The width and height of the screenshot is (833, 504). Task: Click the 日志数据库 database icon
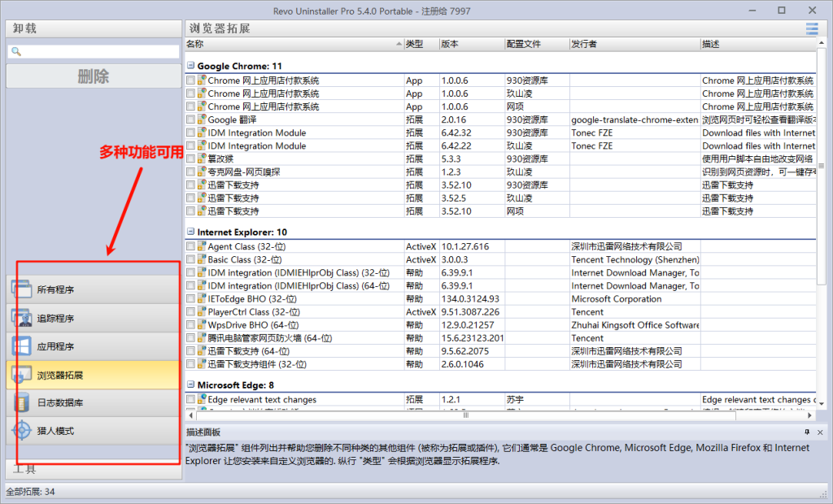[21, 402]
